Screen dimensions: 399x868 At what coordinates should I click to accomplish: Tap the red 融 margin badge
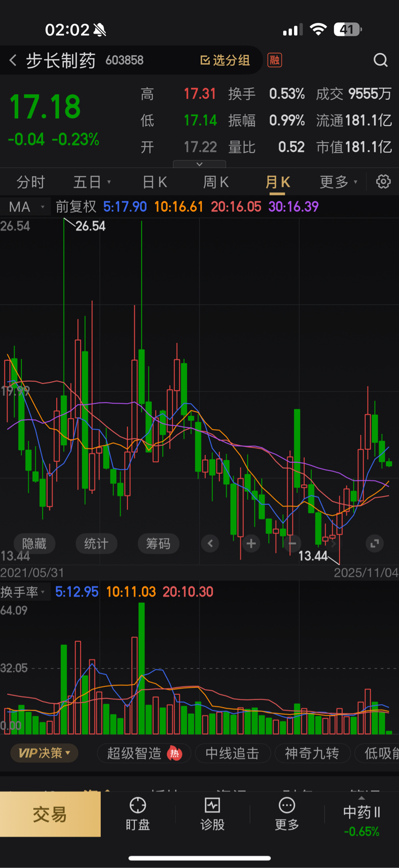274,60
